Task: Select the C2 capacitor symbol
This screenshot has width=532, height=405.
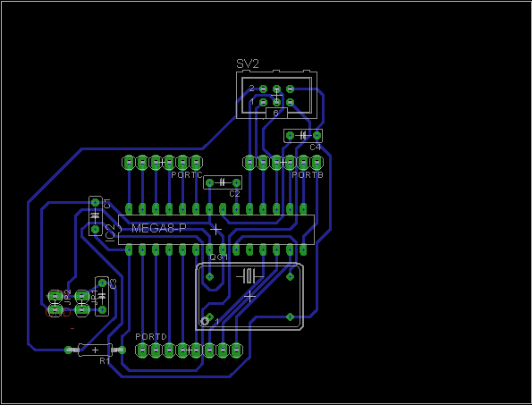Action: 223,182
